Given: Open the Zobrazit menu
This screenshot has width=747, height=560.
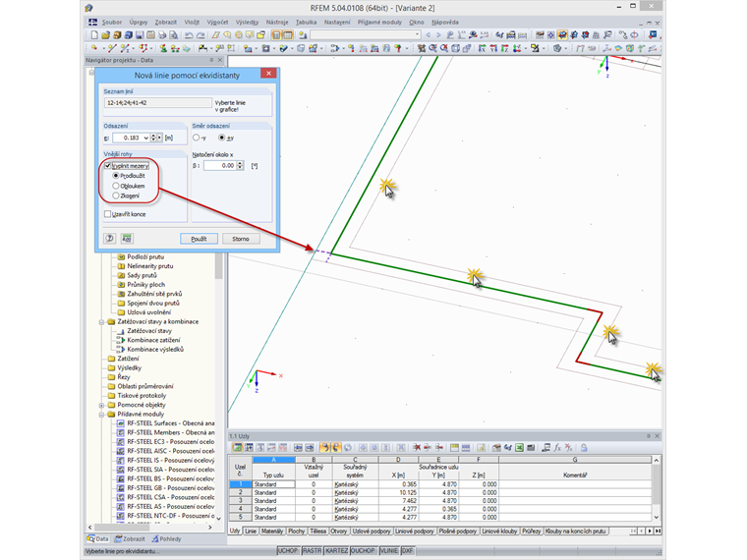Looking at the screenshot, I should pos(166,22).
